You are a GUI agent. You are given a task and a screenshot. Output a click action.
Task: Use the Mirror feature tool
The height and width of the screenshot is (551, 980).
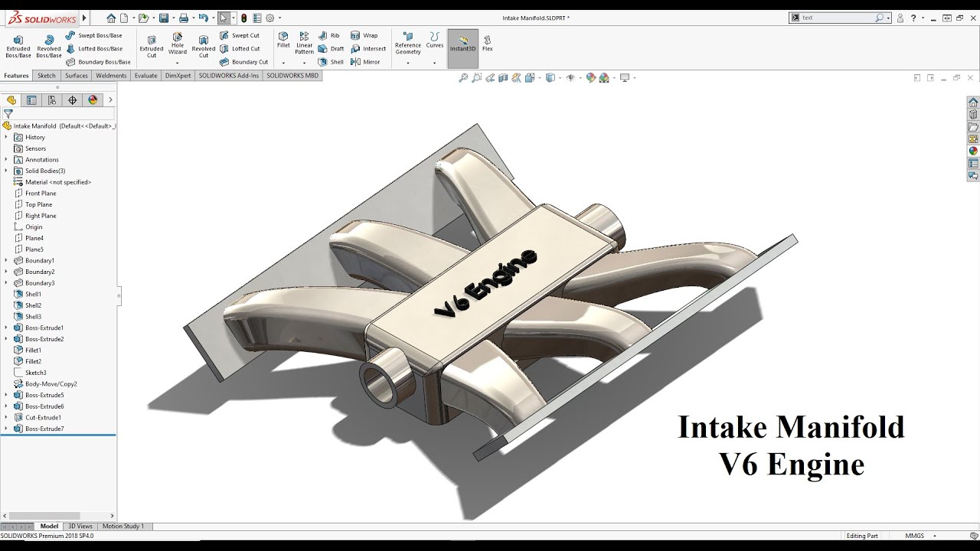point(365,62)
